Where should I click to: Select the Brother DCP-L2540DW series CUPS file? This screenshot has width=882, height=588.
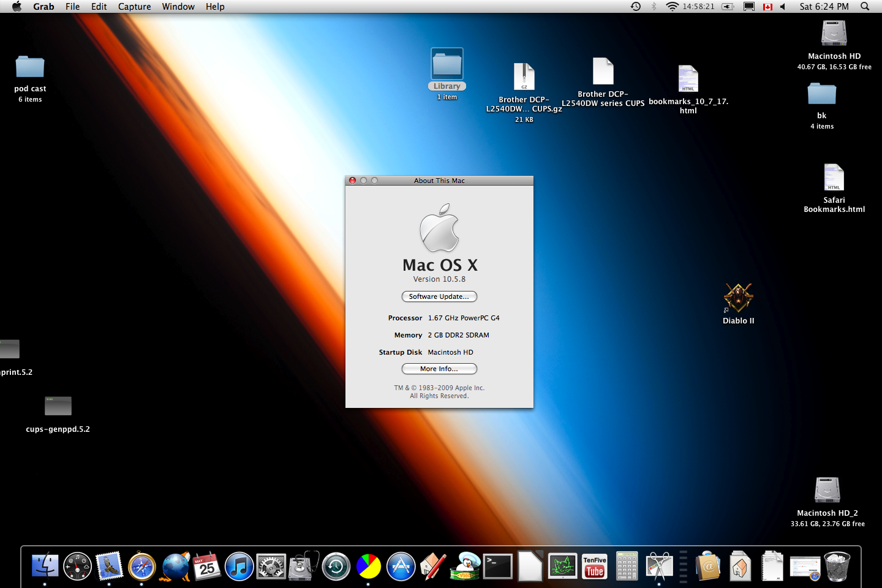(x=603, y=71)
